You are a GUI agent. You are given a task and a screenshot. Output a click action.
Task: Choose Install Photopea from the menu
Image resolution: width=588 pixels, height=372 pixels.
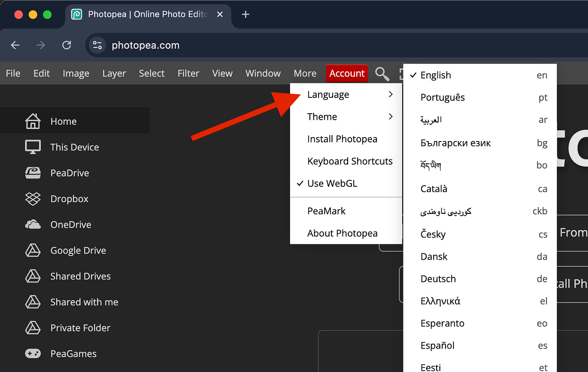(346, 139)
